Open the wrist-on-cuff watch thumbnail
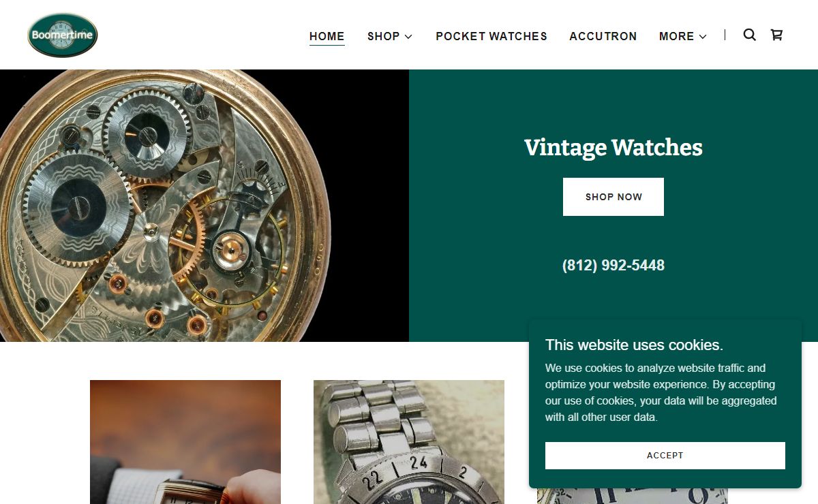 pos(185,442)
